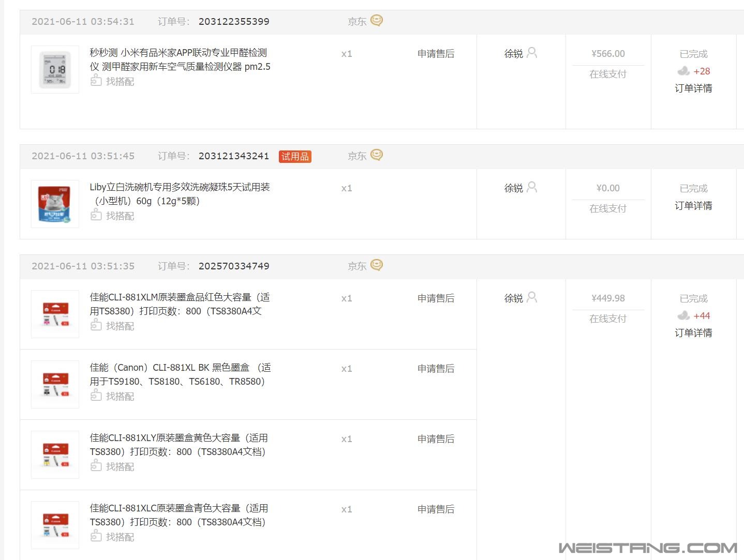Open 订单详情 for the ¥0.00 trial order
This screenshot has height=560, width=744.
[x=693, y=205]
